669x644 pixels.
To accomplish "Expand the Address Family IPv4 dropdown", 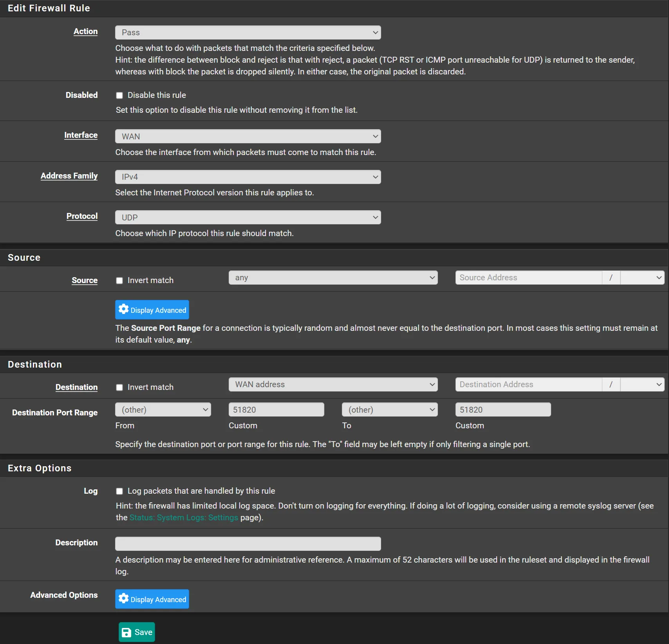I will click(x=248, y=177).
